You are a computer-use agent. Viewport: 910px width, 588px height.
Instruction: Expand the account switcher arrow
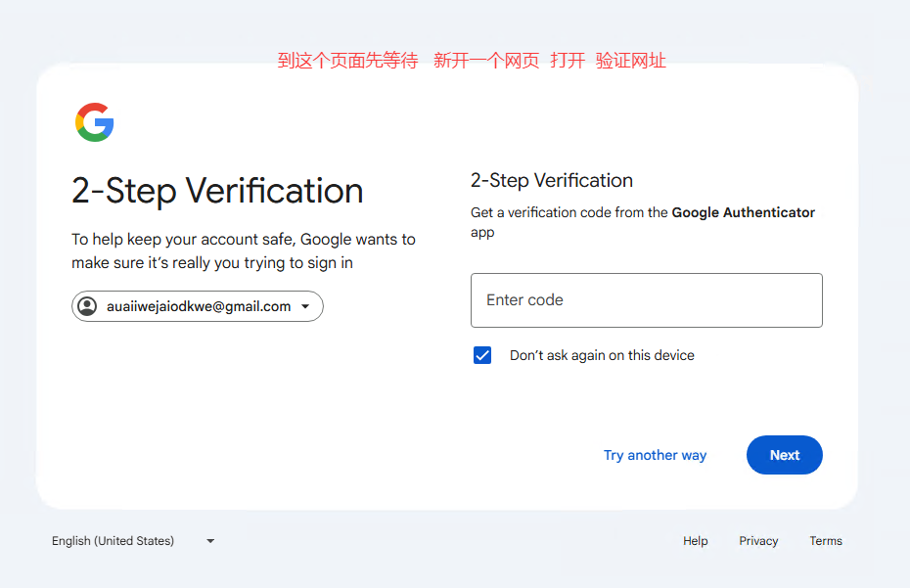tap(305, 306)
